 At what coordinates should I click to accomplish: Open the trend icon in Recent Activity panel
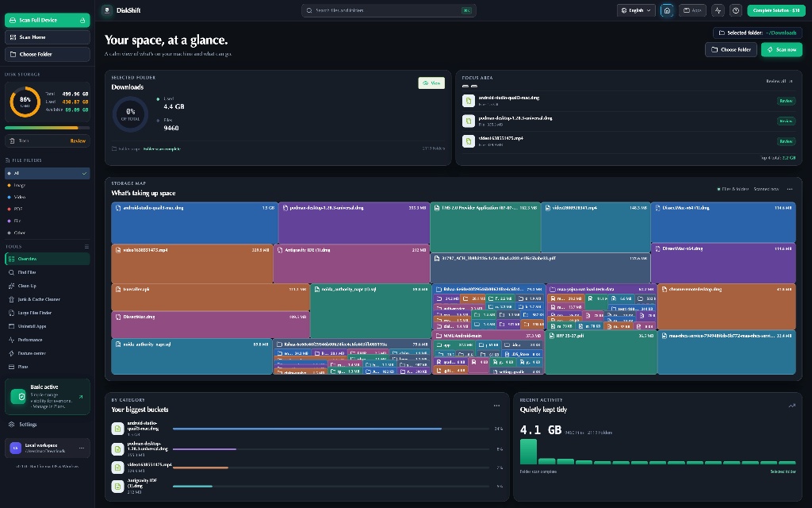pos(792,406)
